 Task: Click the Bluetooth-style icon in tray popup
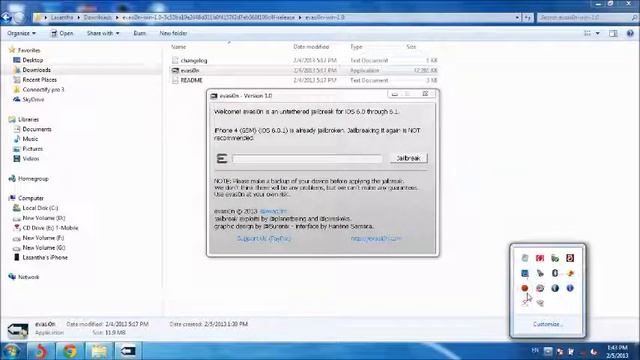click(555, 273)
